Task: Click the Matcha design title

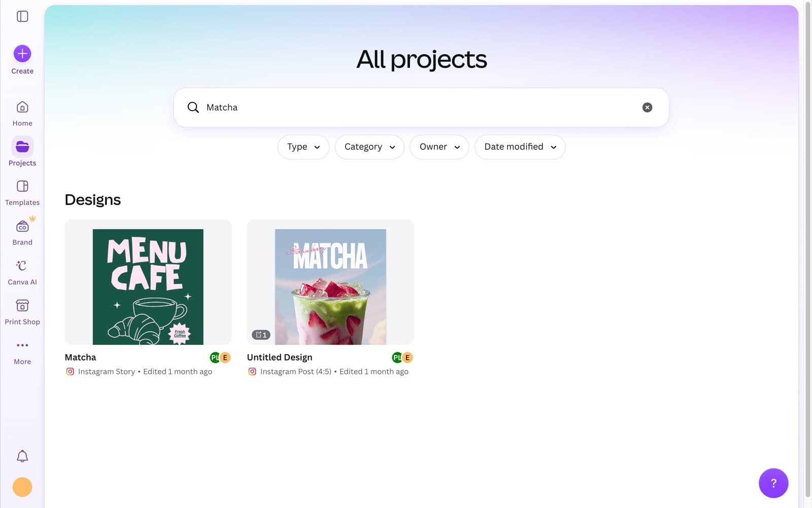Action: tap(80, 357)
